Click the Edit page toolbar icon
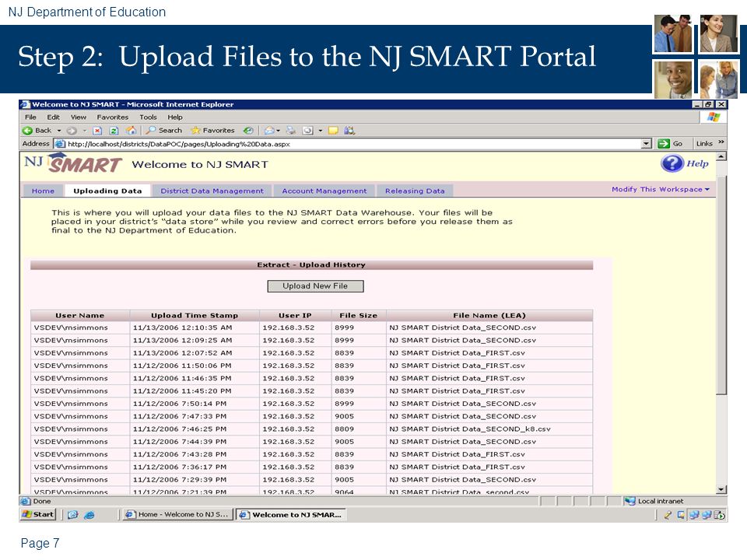 pos(308,131)
